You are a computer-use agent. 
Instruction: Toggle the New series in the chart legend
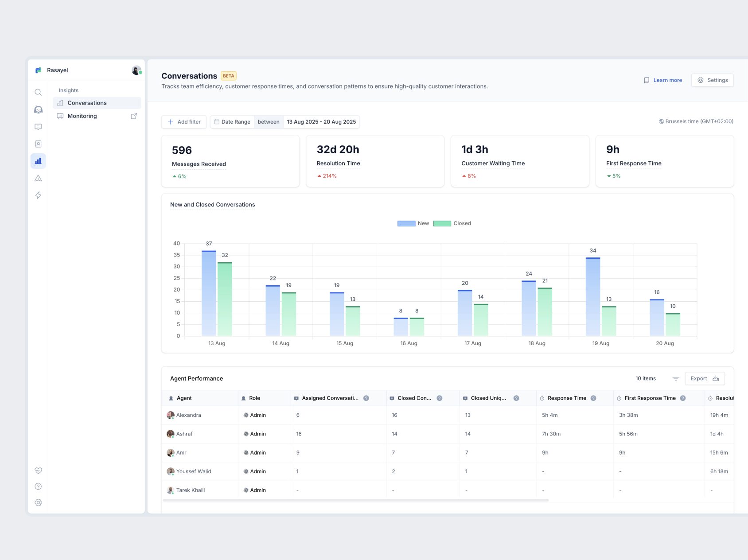point(414,223)
